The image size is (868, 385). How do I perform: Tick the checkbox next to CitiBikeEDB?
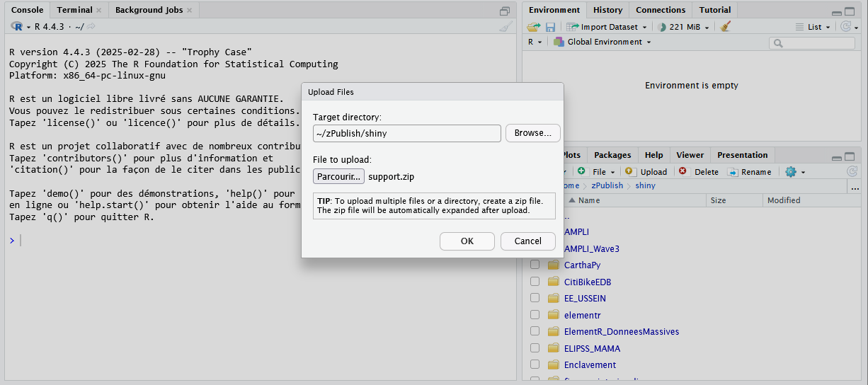click(x=535, y=282)
